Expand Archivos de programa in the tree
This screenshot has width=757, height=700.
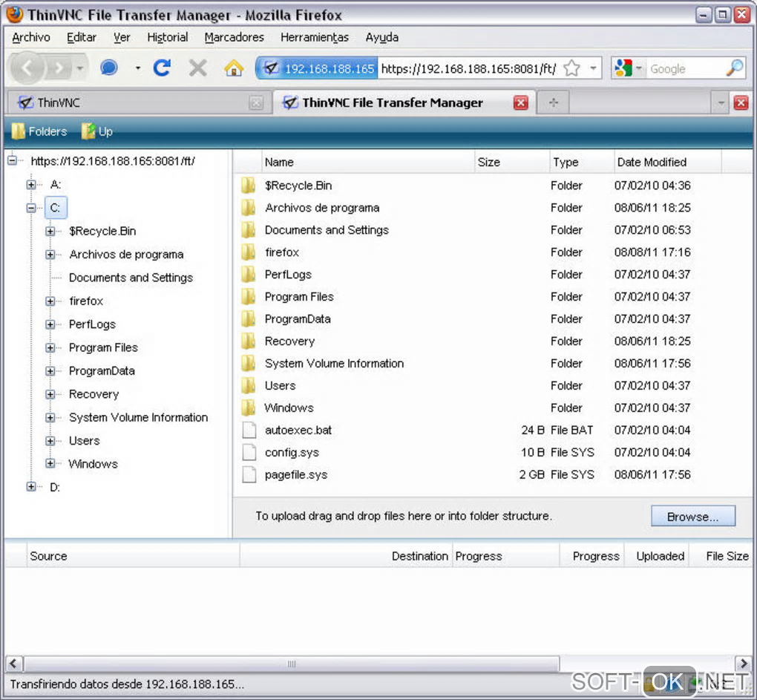pos(50,254)
